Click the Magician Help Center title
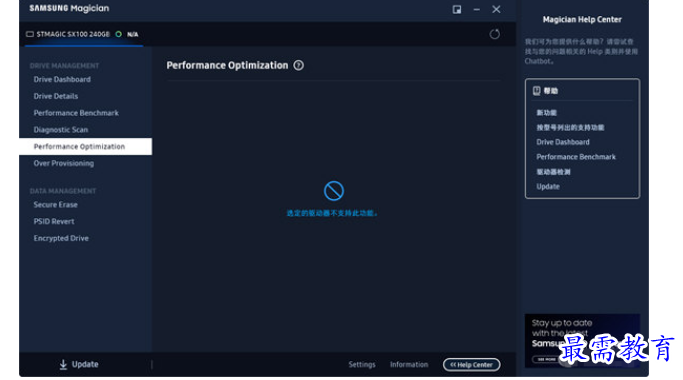 582,19
